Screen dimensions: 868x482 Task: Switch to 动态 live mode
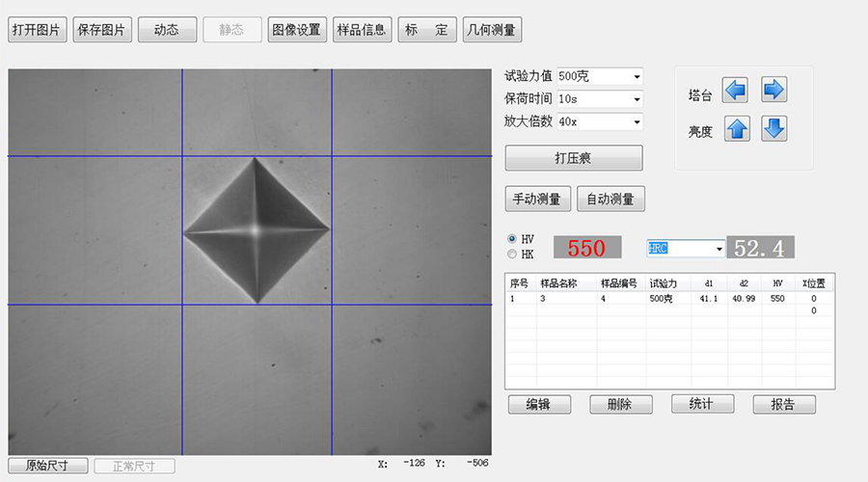tap(167, 29)
